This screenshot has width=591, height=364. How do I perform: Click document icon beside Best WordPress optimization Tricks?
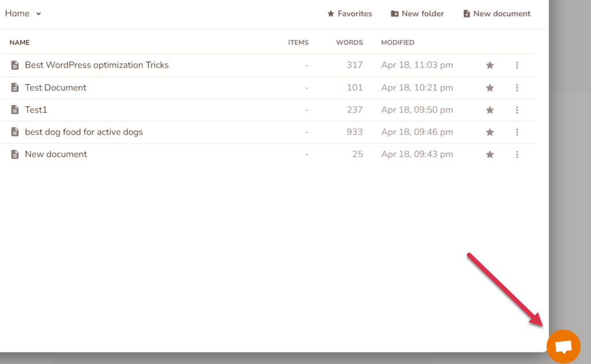15,65
